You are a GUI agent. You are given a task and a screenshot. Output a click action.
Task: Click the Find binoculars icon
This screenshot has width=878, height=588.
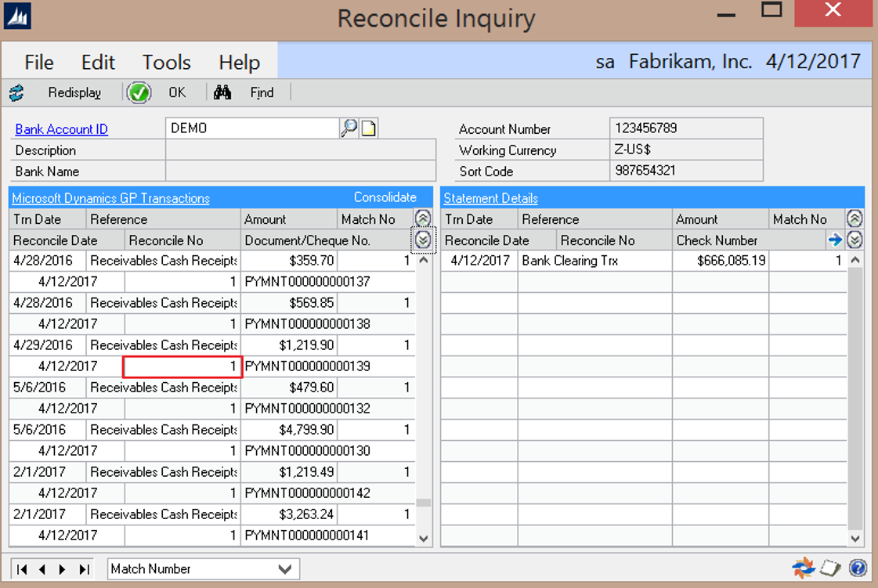click(x=222, y=93)
